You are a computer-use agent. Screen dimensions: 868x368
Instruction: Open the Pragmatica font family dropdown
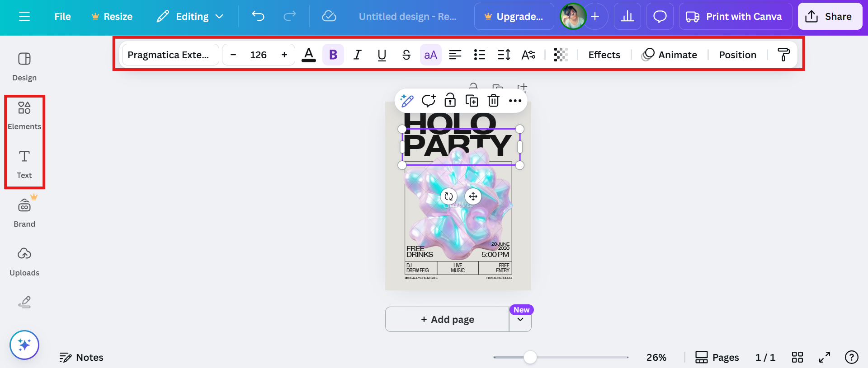(x=170, y=55)
